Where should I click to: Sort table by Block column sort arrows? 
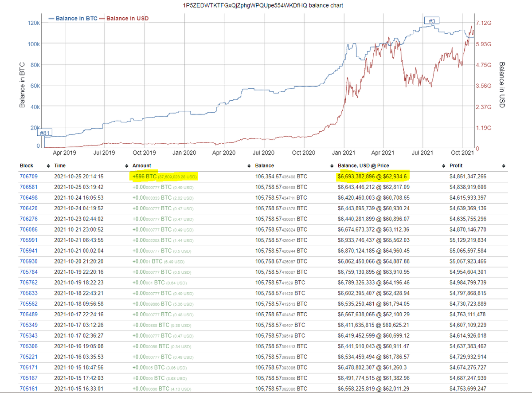pyautogui.click(x=47, y=165)
